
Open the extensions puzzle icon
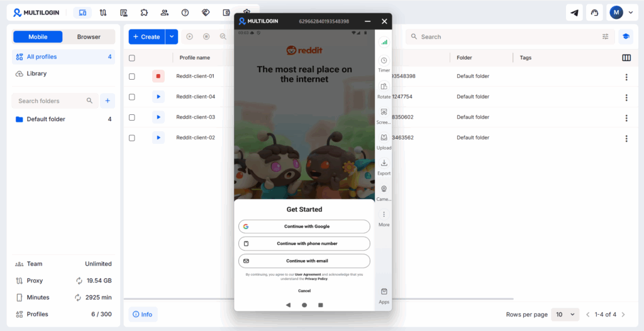click(144, 13)
